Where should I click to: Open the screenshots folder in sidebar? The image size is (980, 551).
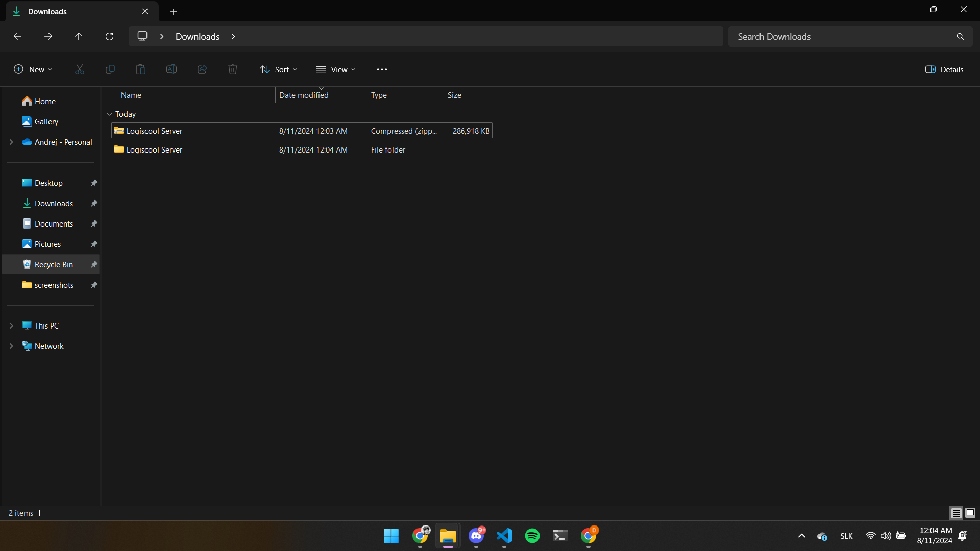(x=54, y=285)
